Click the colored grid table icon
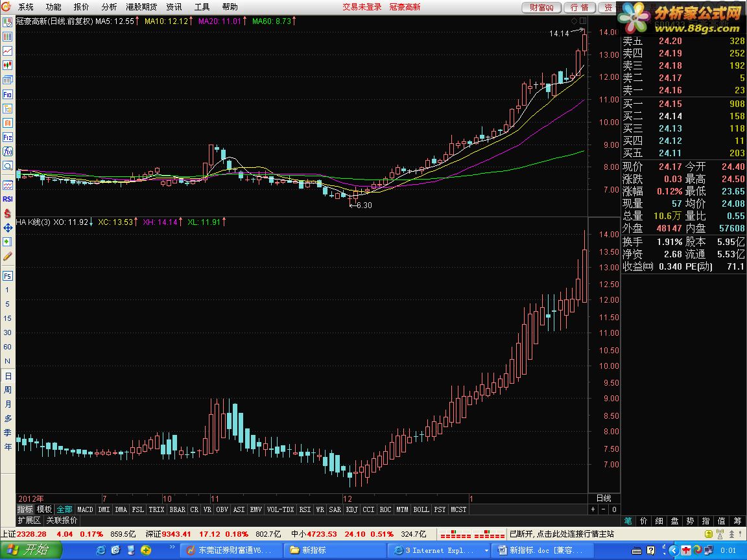Viewport: 747px width, 560px height. pos(8,37)
